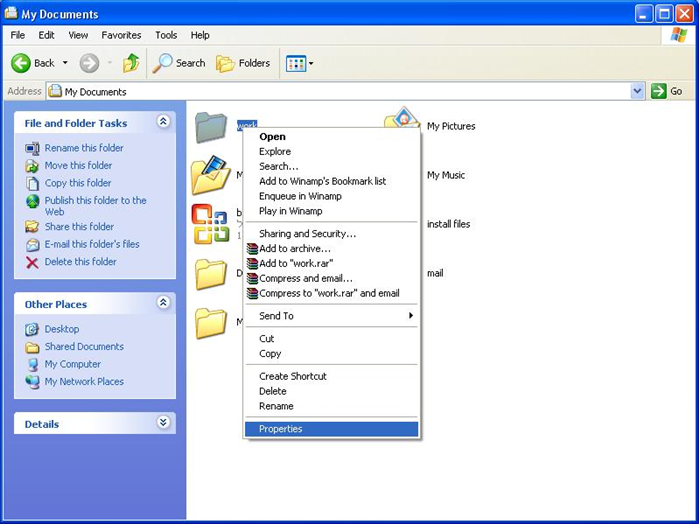699x524 pixels.
Task: Click Rename this folder link
Action: pos(84,148)
